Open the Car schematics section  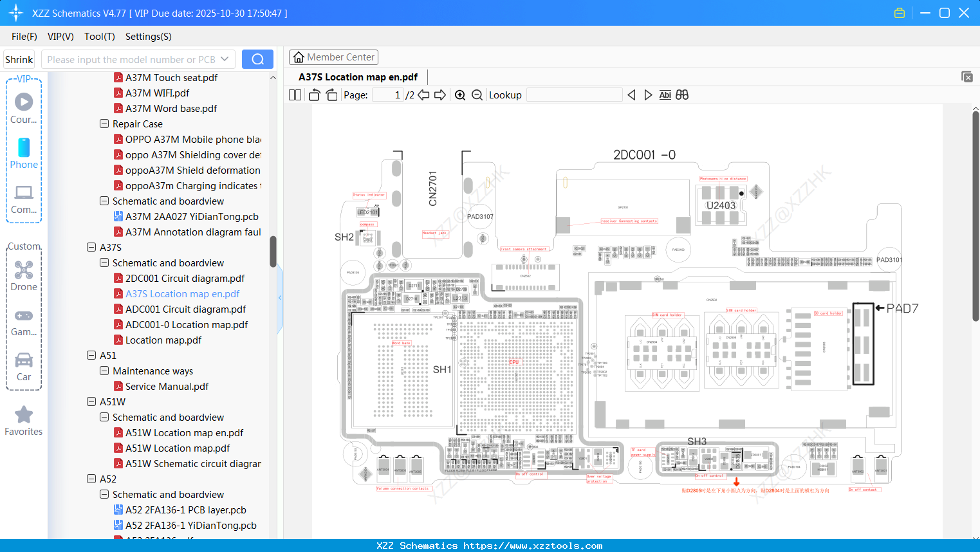coord(24,365)
